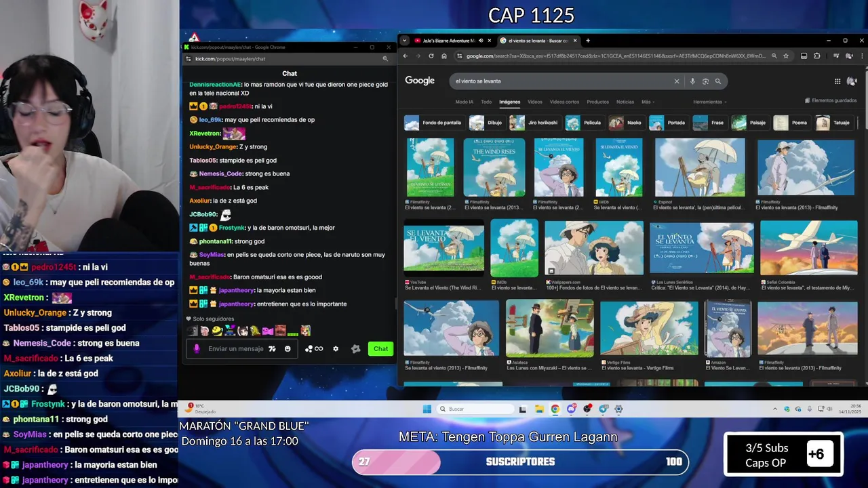Open Settings gear in taskbar

[618, 409]
